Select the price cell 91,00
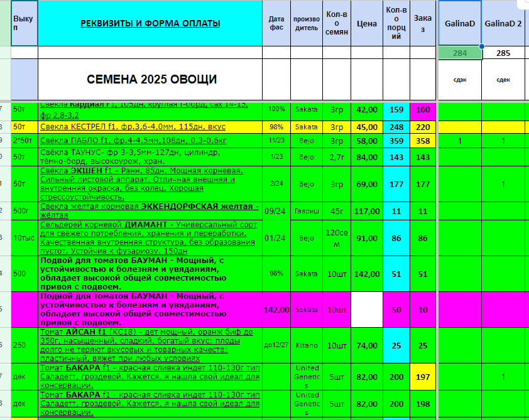 point(367,238)
